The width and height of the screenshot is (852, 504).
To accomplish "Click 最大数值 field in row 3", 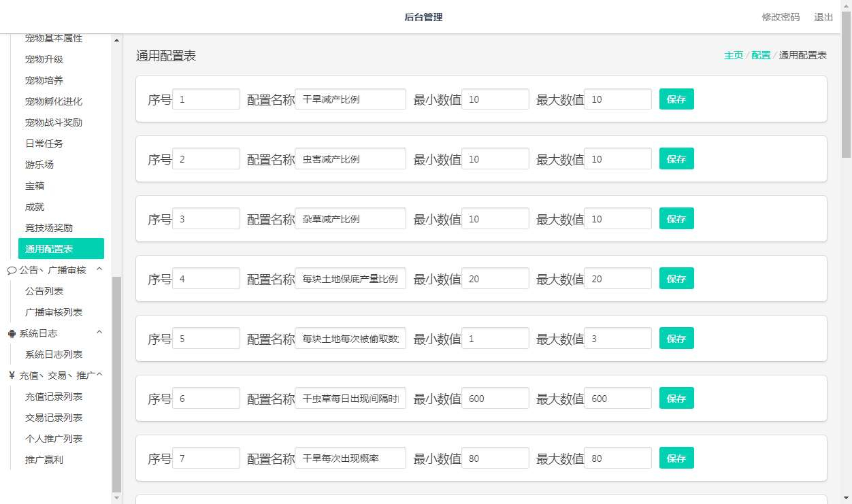I will click(x=618, y=219).
